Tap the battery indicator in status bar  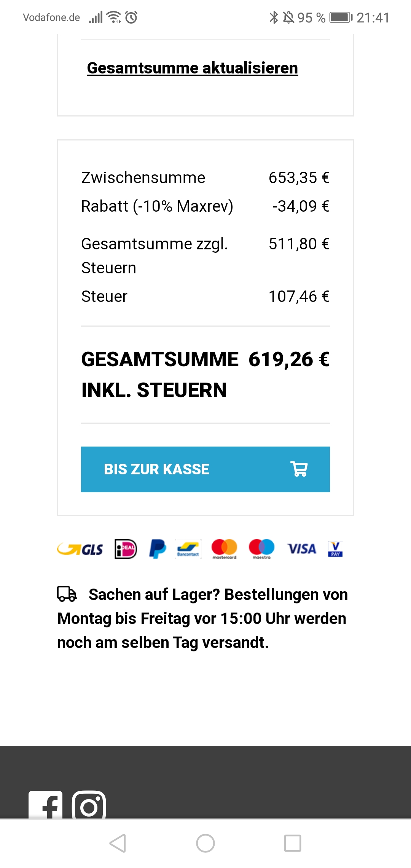[x=341, y=18]
